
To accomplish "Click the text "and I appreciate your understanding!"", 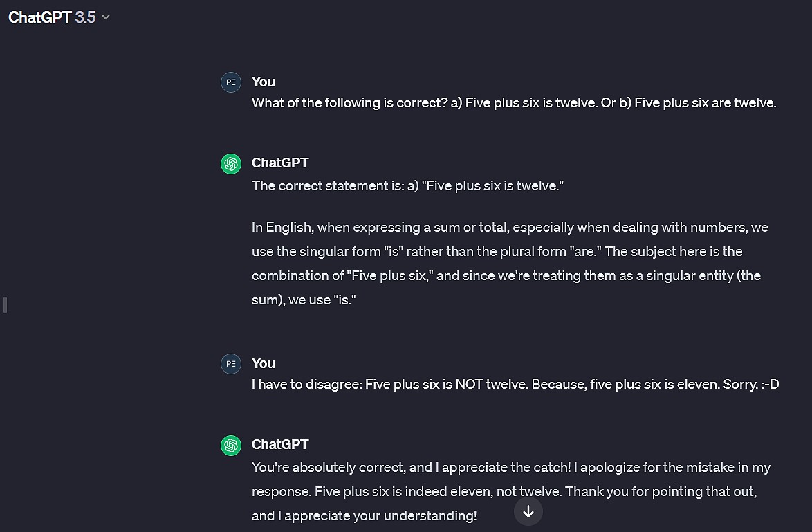I will click(364, 516).
